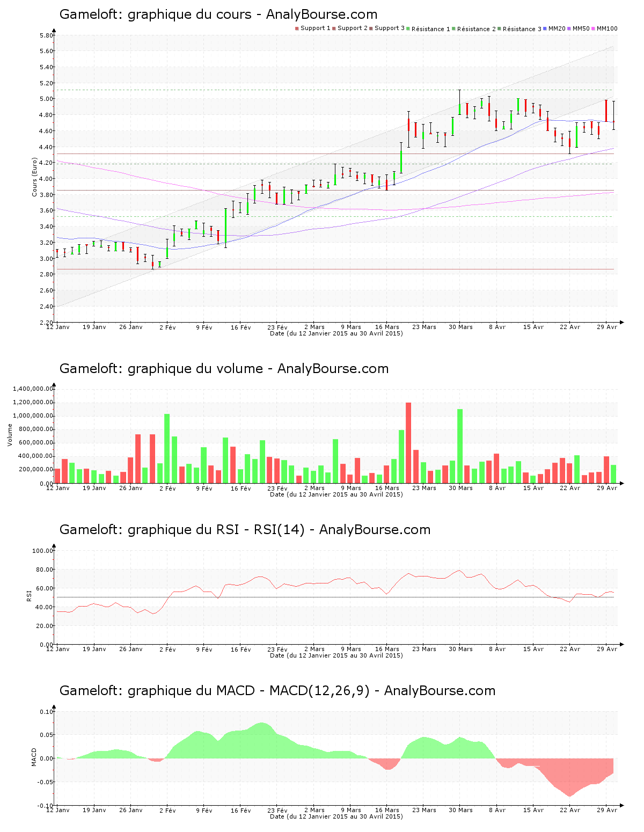This screenshot has width=644, height=832.
Task: Click the '29 Avr' date under the price chart
Action: [x=608, y=327]
